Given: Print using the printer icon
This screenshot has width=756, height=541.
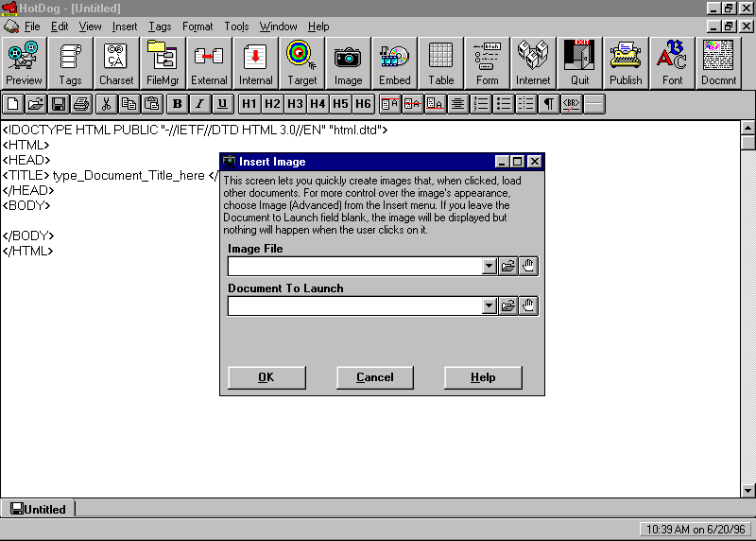Looking at the screenshot, I should [81, 104].
